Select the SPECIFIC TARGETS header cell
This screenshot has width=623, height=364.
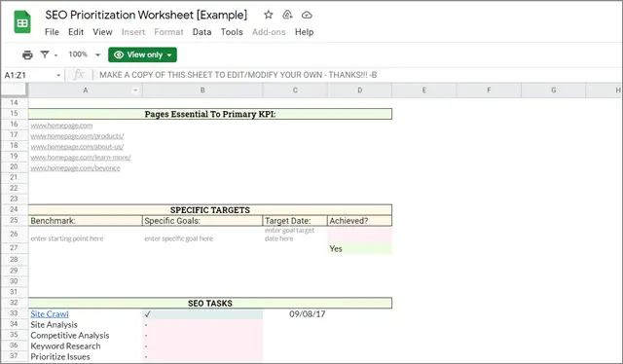coord(210,210)
